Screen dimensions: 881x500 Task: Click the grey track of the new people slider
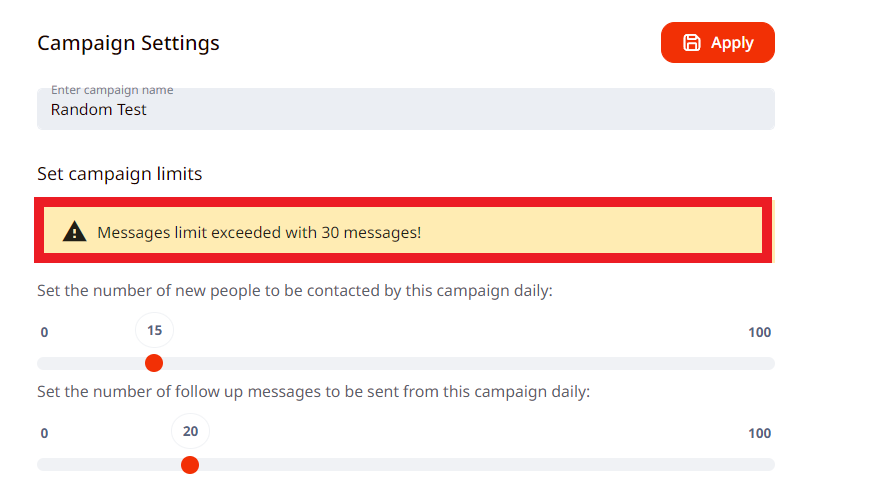[460, 363]
